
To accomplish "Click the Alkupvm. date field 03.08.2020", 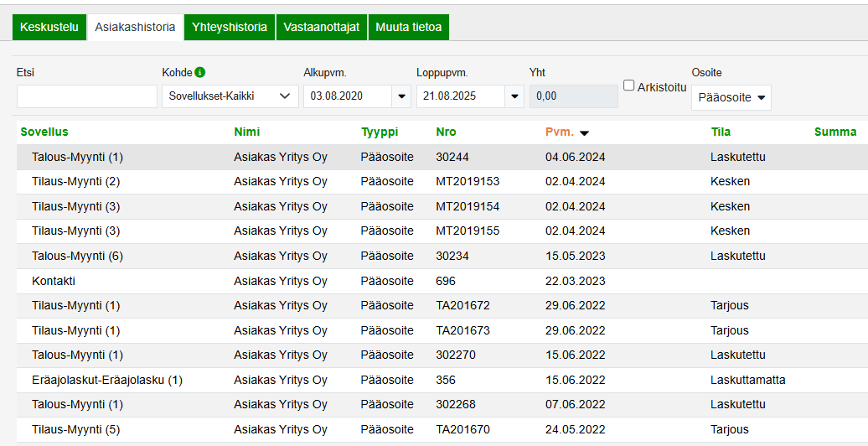I will coord(347,96).
